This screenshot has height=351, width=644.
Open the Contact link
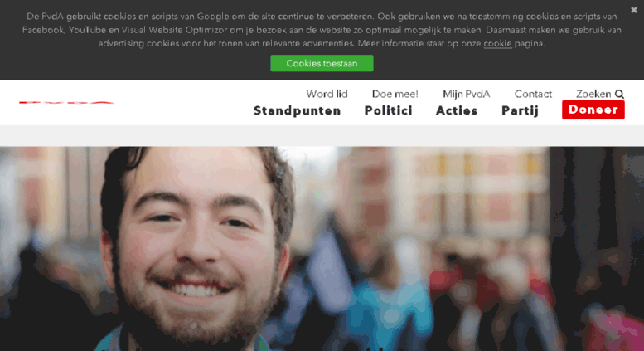pyautogui.click(x=533, y=94)
